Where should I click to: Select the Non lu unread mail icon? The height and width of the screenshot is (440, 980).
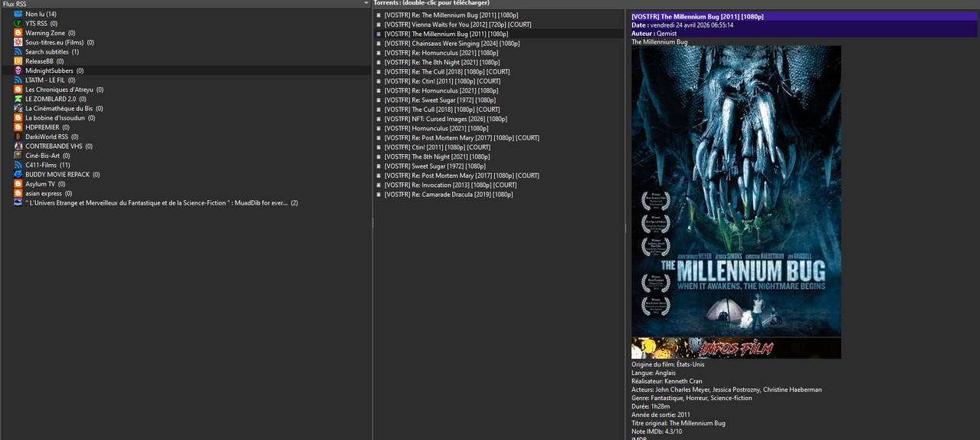[x=18, y=14]
